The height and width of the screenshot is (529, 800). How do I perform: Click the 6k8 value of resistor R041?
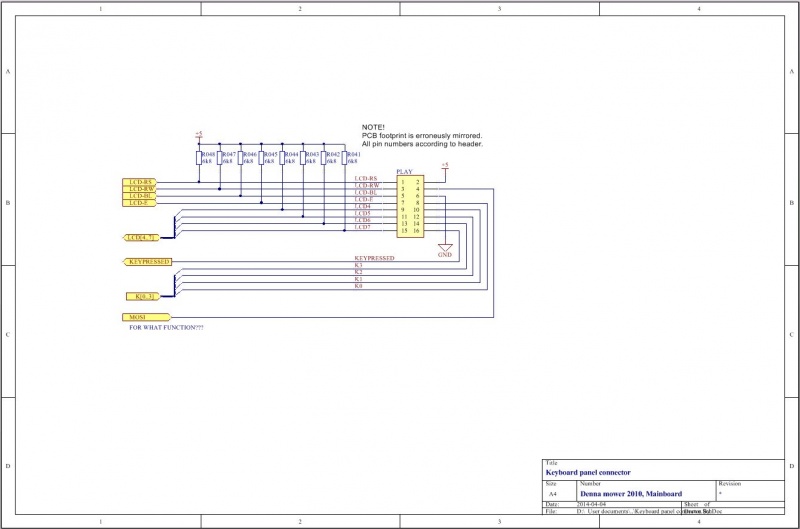[x=353, y=161]
